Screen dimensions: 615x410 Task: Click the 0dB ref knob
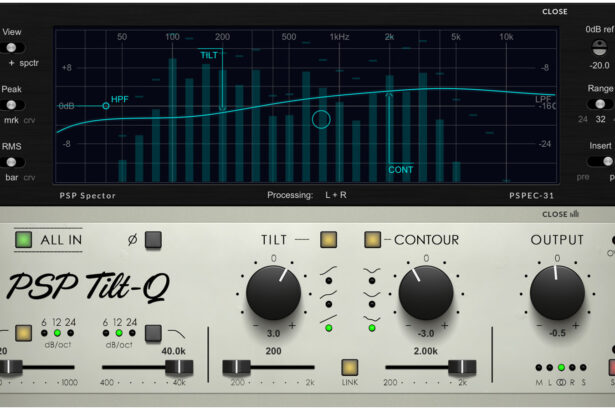599,47
